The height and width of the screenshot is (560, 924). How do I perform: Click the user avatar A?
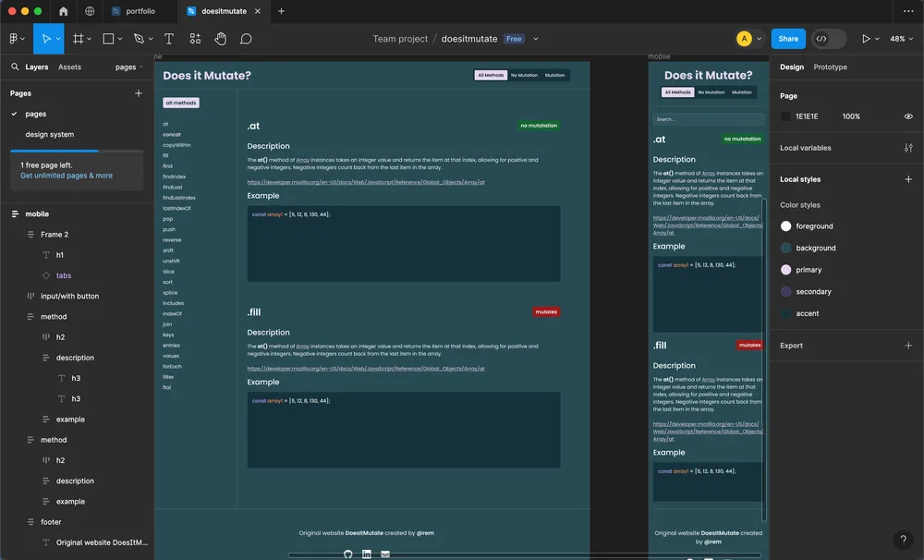tap(744, 39)
